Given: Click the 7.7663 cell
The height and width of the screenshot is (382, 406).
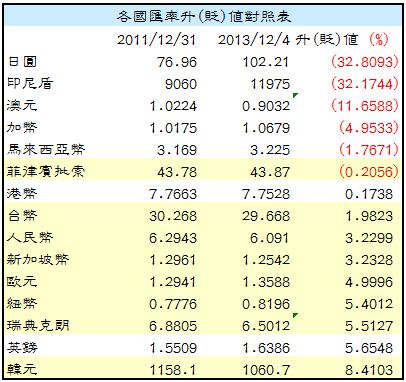Looking at the screenshot, I should click(173, 194).
